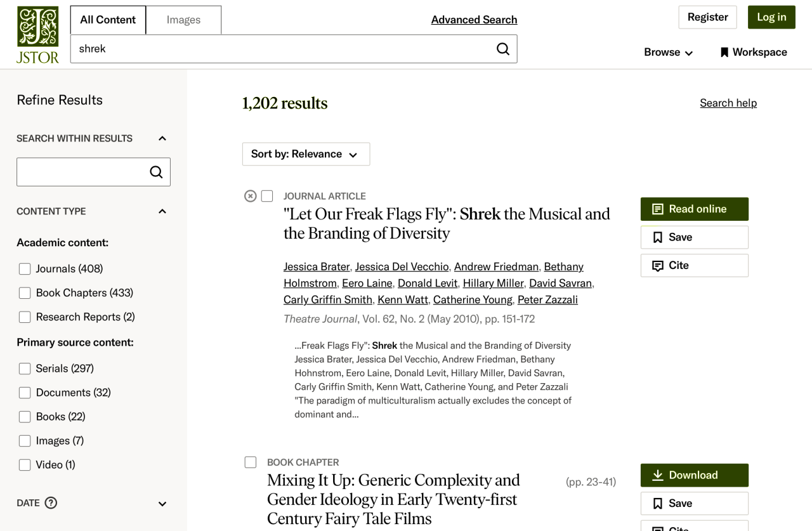The height and width of the screenshot is (531, 812).
Task: Click the magnifier icon in main search bar
Action: pyautogui.click(x=503, y=49)
